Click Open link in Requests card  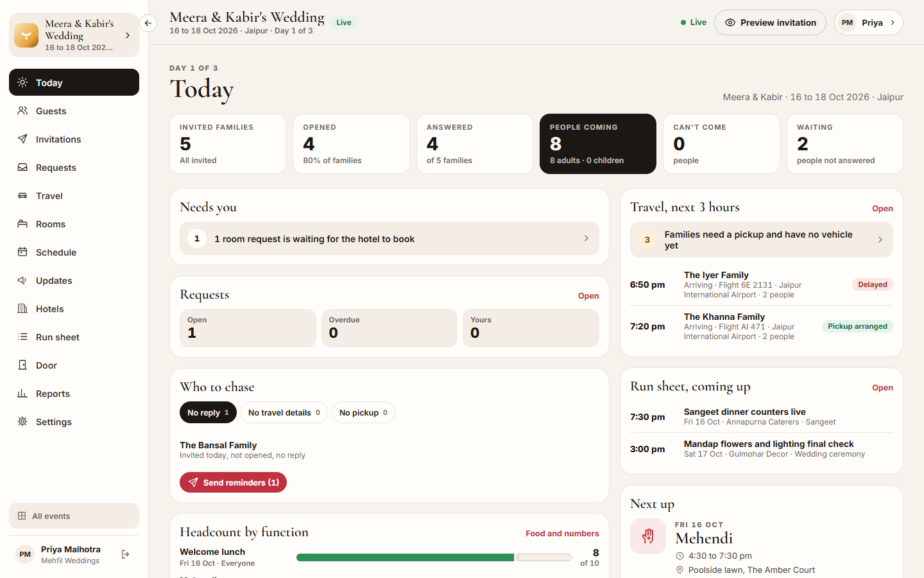(x=588, y=296)
